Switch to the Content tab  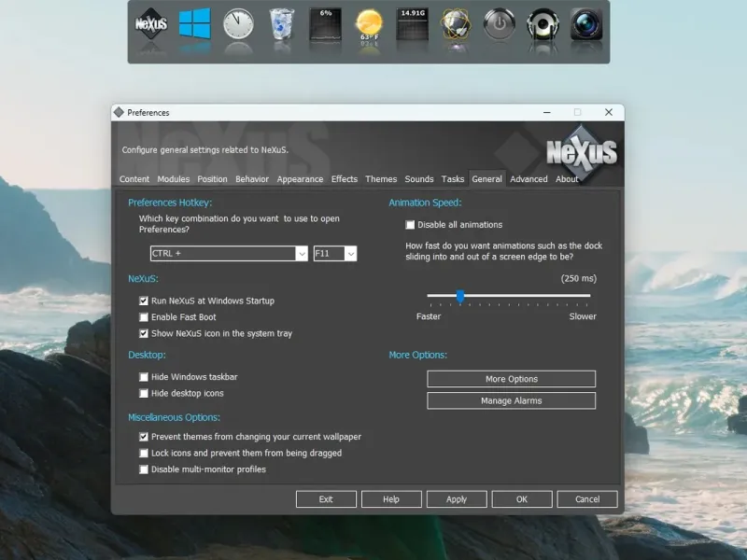point(134,179)
